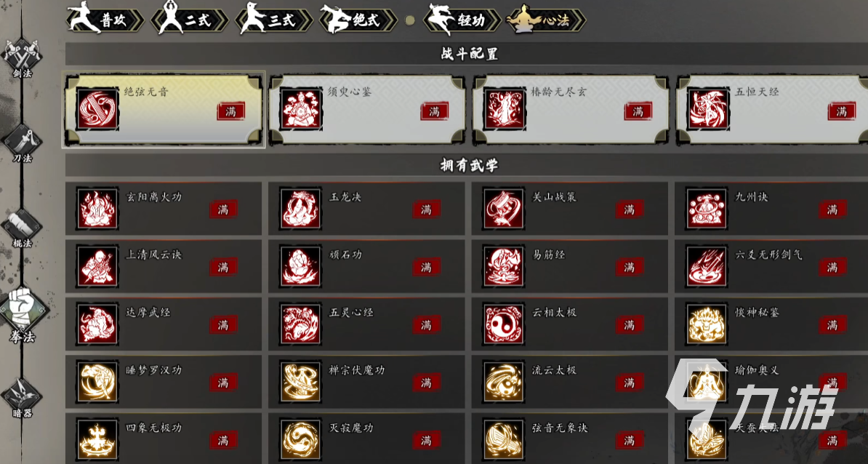Click the 禅宗伏魔功 skill entry

click(x=366, y=382)
